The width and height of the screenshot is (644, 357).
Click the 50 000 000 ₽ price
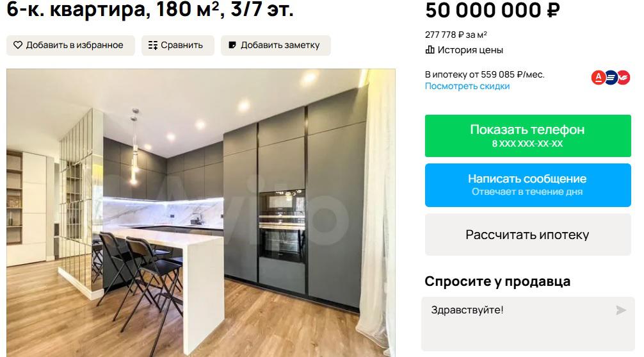coord(492,10)
